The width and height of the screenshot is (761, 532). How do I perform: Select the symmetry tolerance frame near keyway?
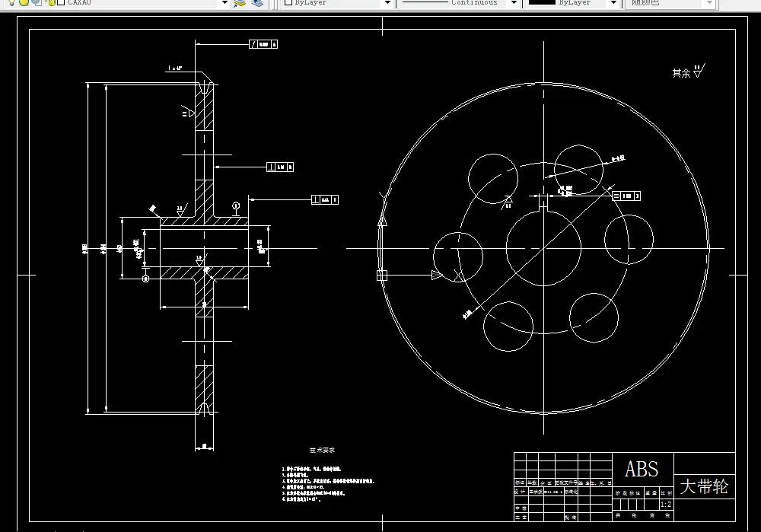coord(626,196)
